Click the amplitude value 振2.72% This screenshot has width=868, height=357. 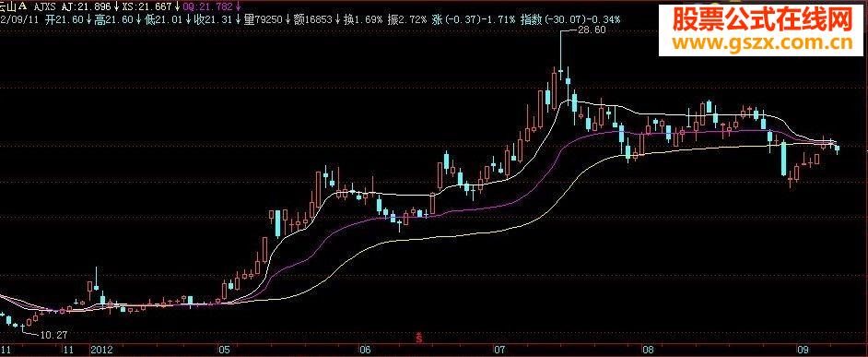pos(407,19)
